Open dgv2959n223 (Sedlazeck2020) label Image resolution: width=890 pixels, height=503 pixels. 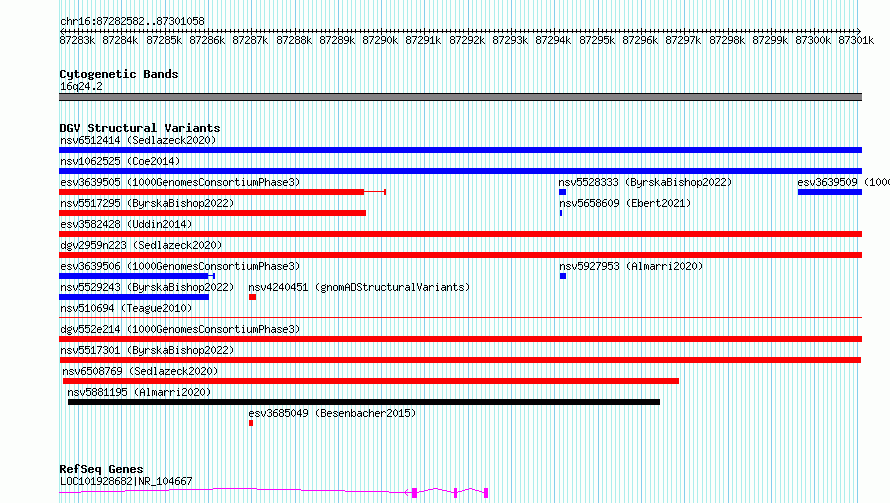pos(141,245)
